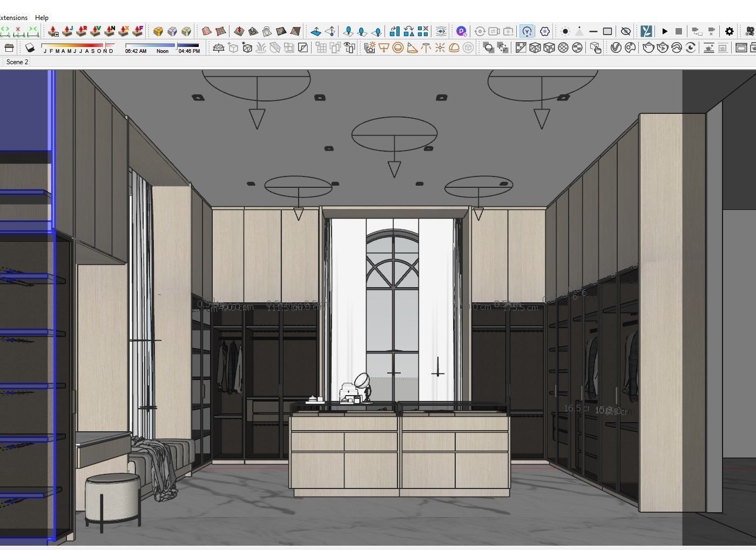The width and height of the screenshot is (756, 550).
Task: Open the V-Ray Asset Editor
Action: (616, 48)
